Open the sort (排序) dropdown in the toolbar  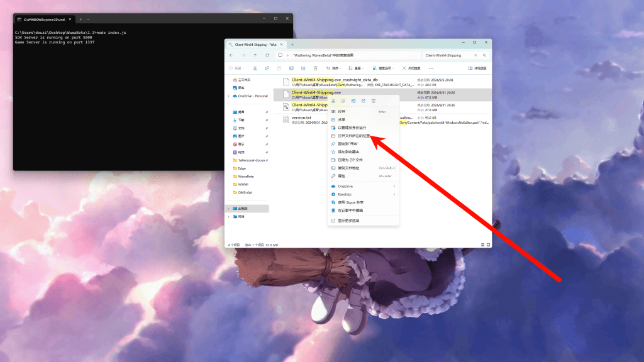pyautogui.click(x=334, y=68)
